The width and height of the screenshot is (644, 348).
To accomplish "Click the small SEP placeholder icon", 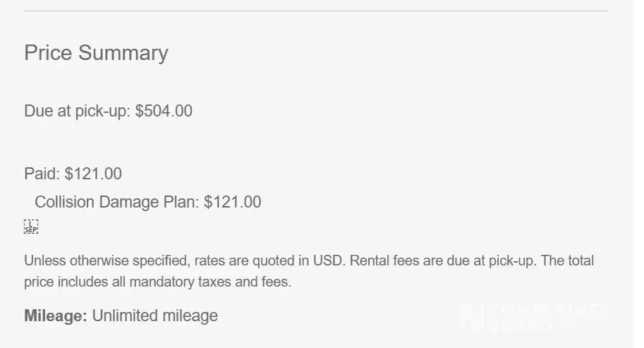I will click(x=31, y=226).
